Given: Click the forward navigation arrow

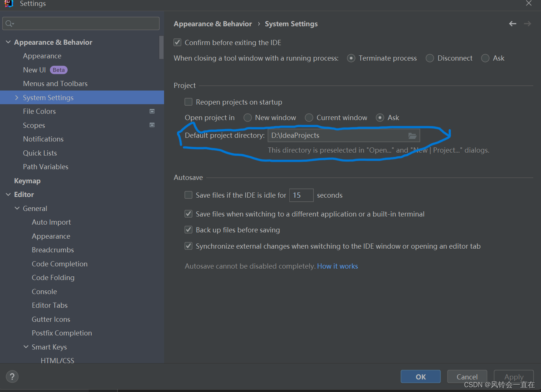Looking at the screenshot, I should 527,24.
